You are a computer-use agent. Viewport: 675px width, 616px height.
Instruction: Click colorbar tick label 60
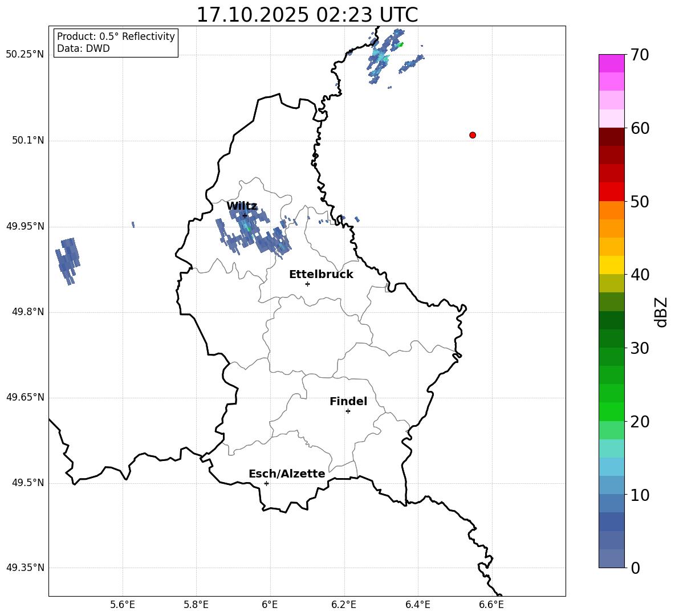640,128
